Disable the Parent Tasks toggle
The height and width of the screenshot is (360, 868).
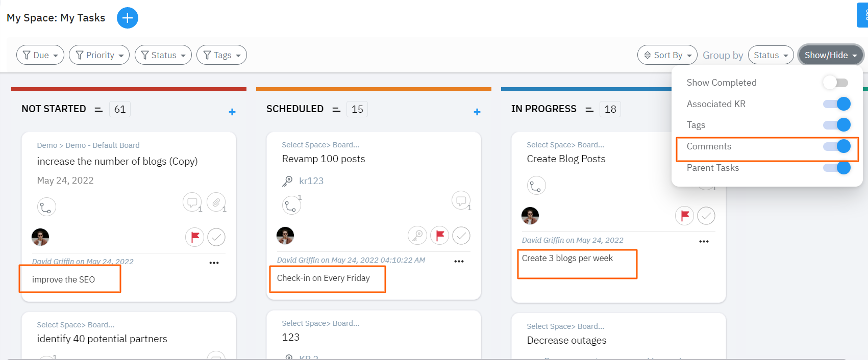coord(836,168)
